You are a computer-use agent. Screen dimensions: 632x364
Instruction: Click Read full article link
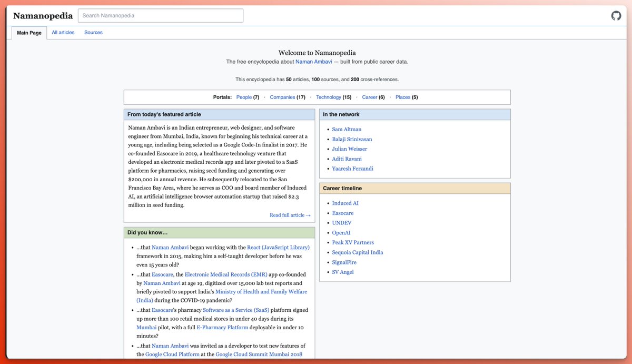point(290,215)
